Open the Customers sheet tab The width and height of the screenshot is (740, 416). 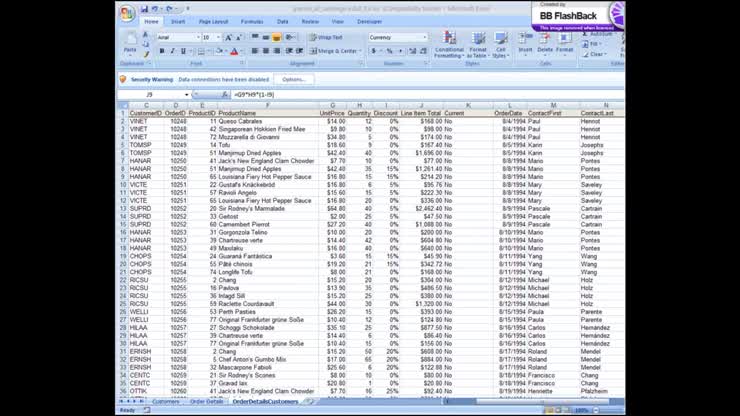click(165, 401)
